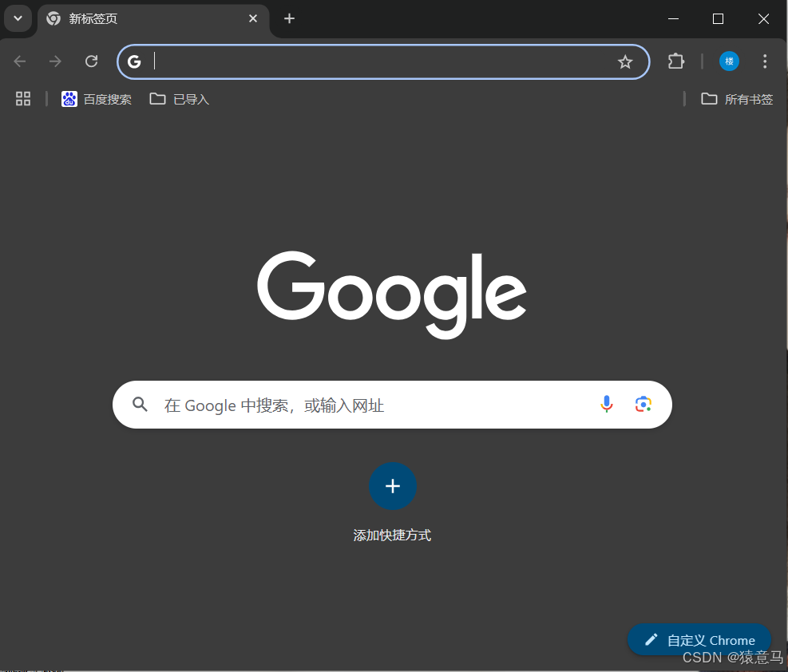Screen dimensions: 788x672
Task: Expand the 已导入 bookmarks folder
Action: tap(180, 99)
